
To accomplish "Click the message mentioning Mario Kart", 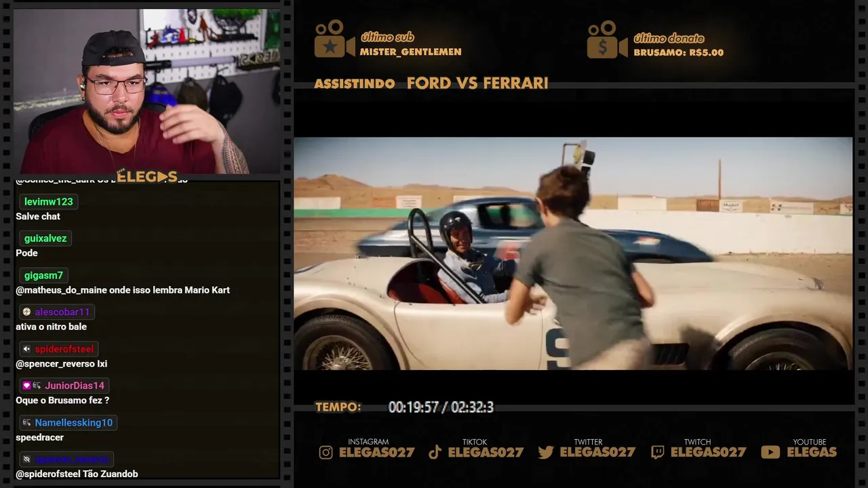I will (x=123, y=290).
